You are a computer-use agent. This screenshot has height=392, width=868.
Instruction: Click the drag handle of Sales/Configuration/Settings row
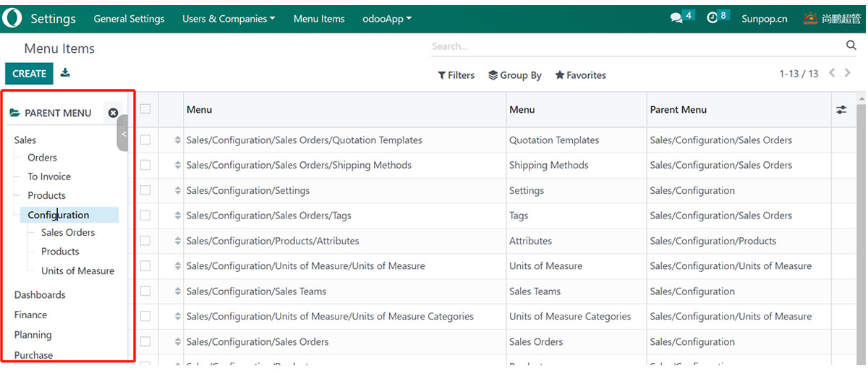178,191
